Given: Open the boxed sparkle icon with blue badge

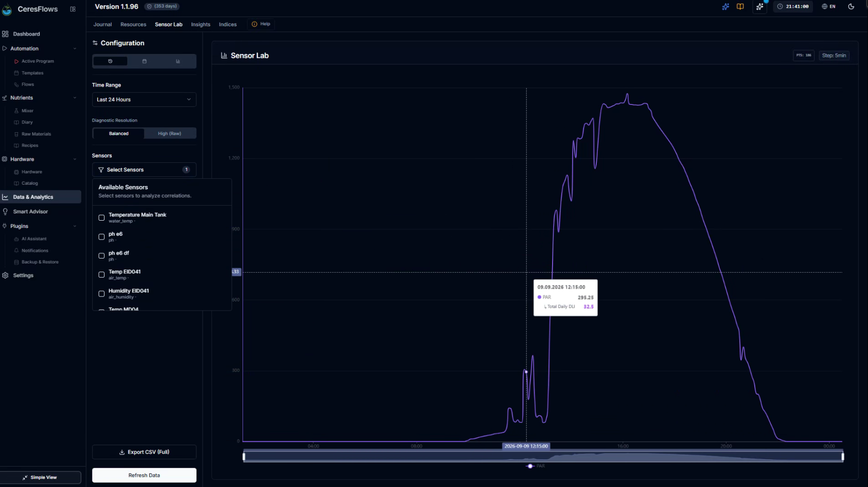Looking at the screenshot, I should coord(760,7).
